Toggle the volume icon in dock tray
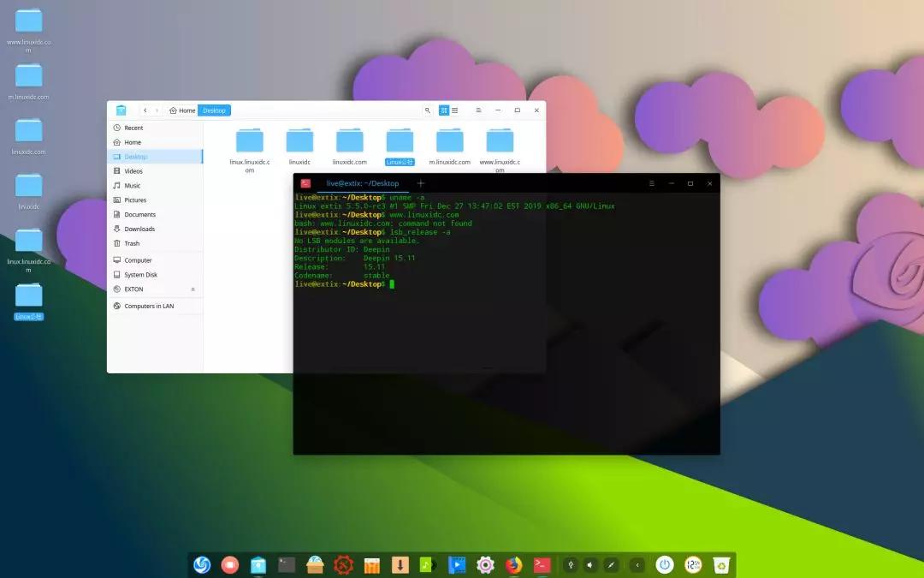 coord(589,564)
